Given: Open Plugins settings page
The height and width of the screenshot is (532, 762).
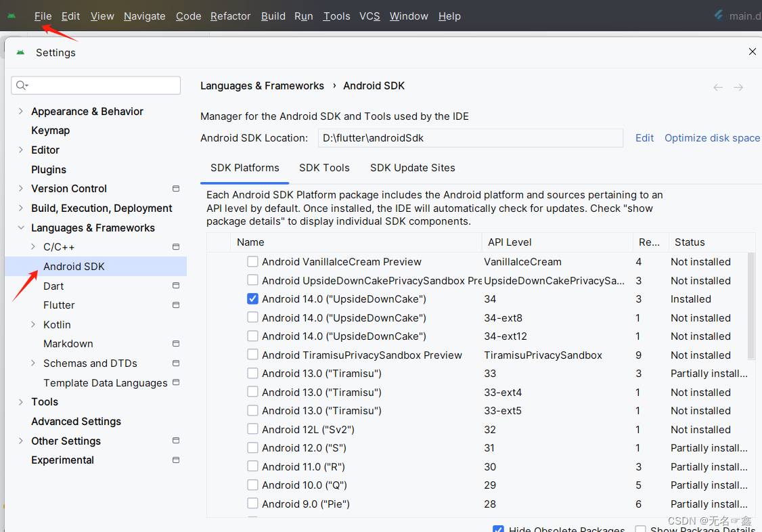Looking at the screenshot, I should 49,170.
